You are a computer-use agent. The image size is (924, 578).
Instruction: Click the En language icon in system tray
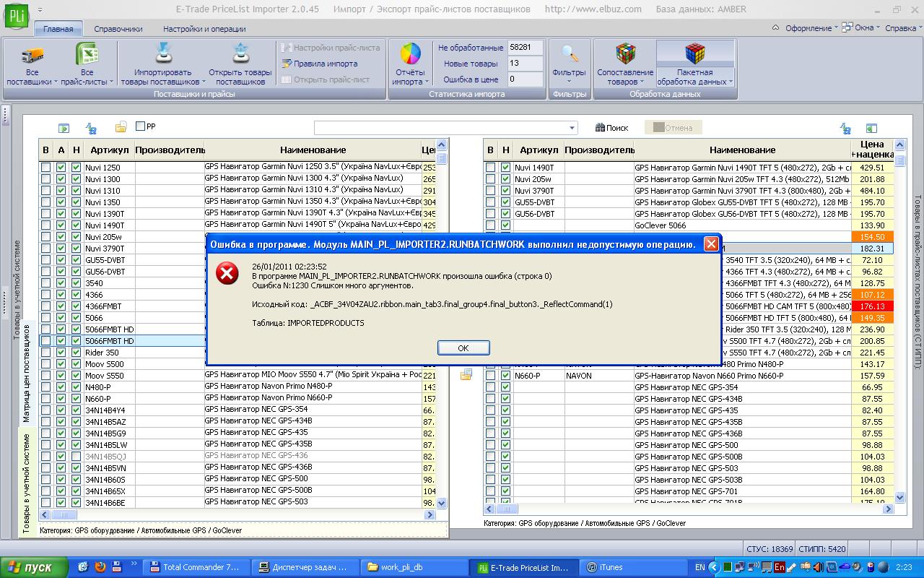point(780,567)
